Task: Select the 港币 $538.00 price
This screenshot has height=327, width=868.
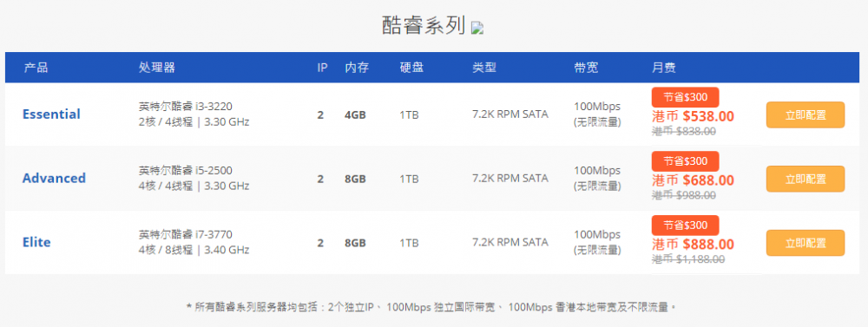Action: 693,116
